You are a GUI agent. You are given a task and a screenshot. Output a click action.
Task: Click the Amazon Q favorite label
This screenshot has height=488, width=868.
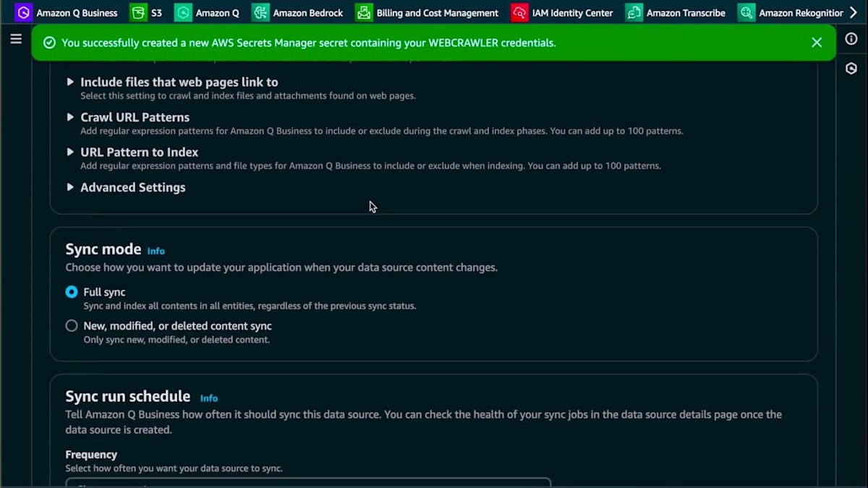point(217,13)
